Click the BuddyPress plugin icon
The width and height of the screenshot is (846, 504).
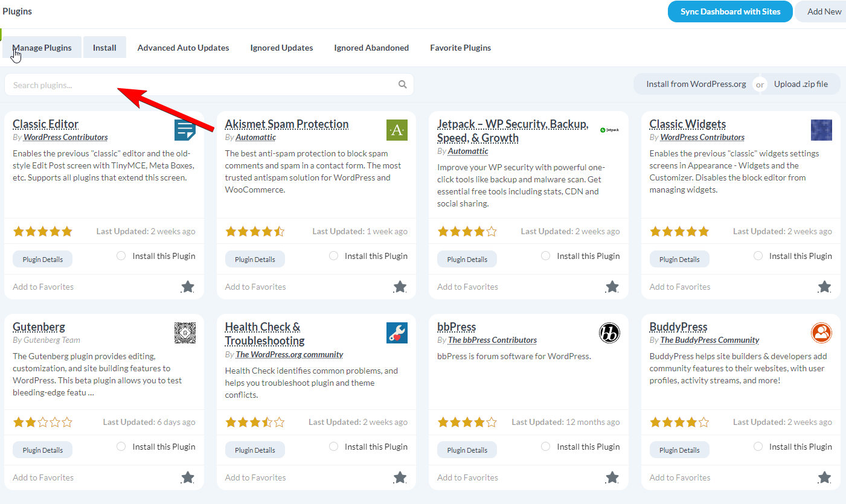coord(821,333)
